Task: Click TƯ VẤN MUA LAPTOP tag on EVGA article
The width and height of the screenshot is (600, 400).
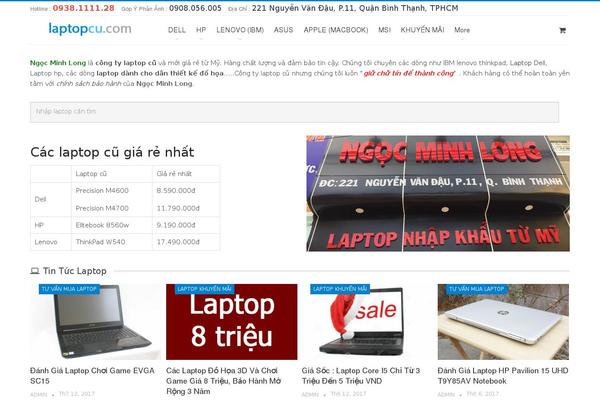Action: (x=69, y=289)
